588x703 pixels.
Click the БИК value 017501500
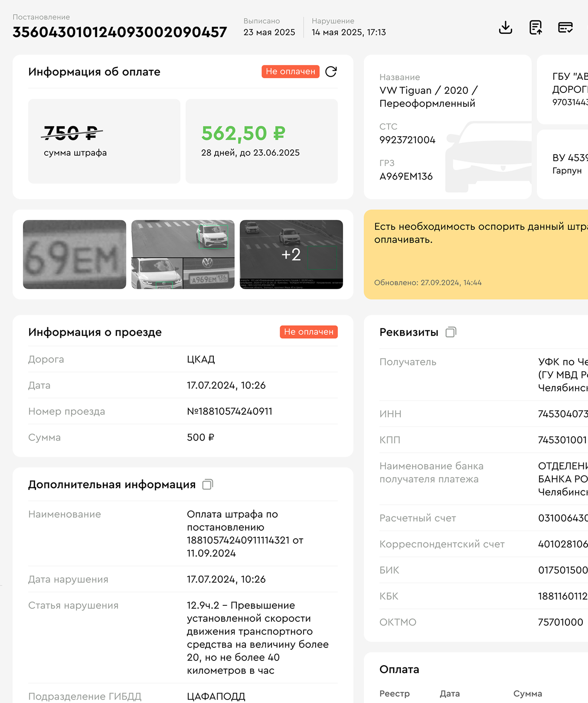[x=563, y=570]
